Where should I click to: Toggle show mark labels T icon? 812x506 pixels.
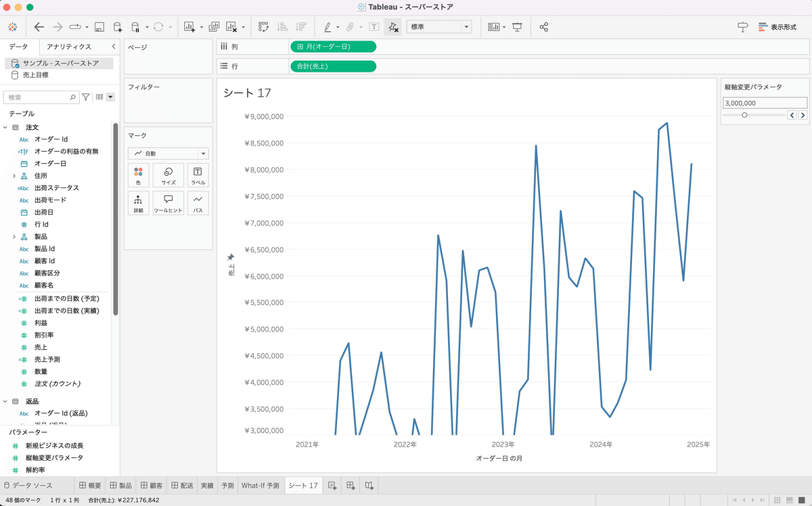coord(374,27)
